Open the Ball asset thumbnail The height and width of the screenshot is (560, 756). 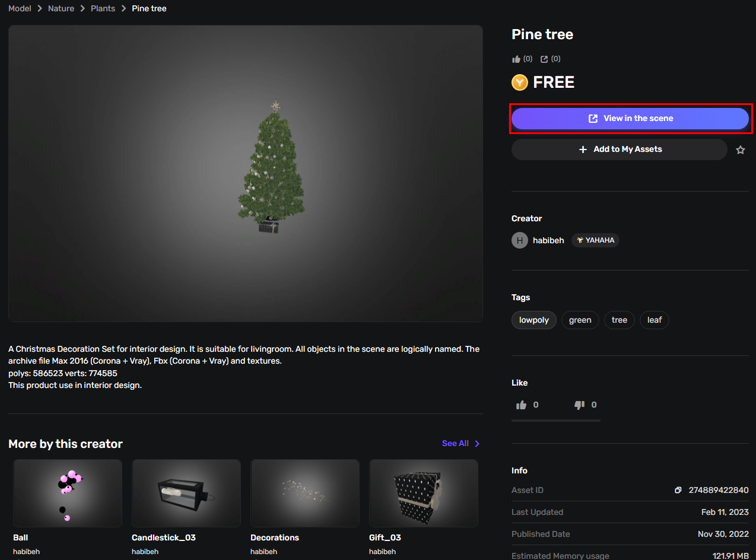[x=68, y=493]
